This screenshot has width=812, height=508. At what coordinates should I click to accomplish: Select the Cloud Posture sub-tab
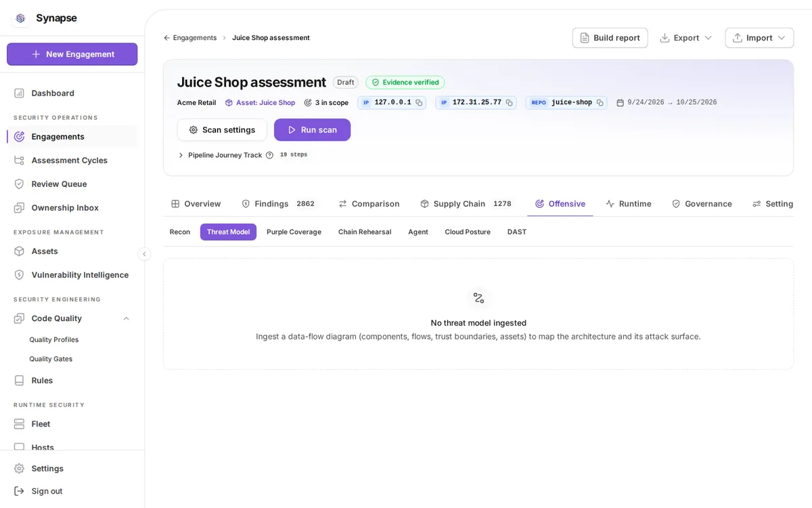tap(468, 232)
